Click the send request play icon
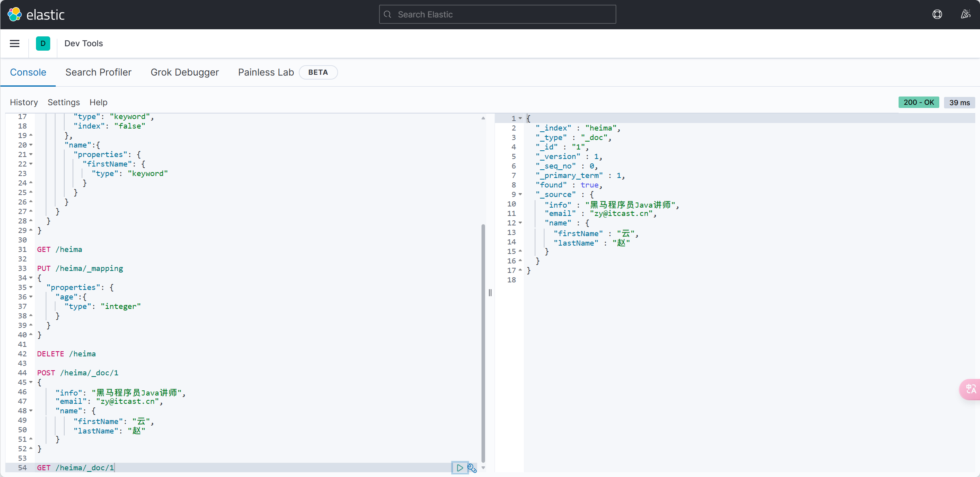Image resolution: width=980 pixels, height=477 pixels. tap(459, 468)
